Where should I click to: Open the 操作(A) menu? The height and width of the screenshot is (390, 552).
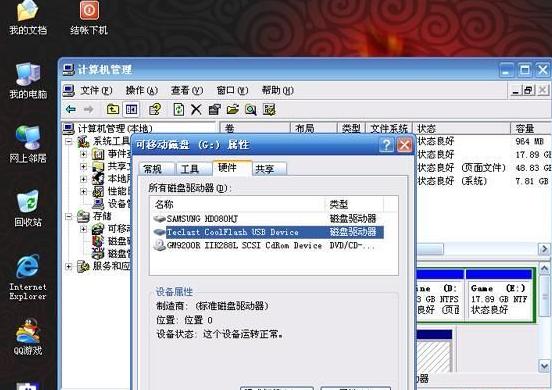pyautogui.click(x=142, y=90)
